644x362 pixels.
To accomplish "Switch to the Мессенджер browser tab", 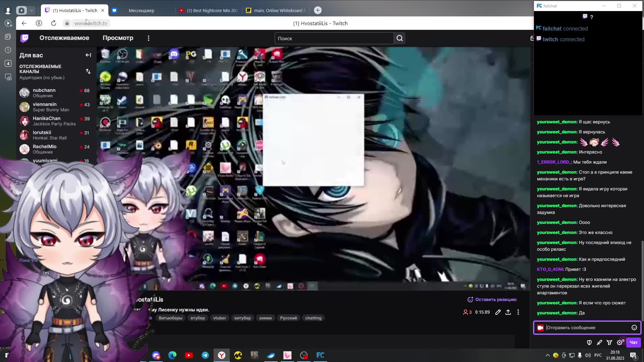I will 142,10.
